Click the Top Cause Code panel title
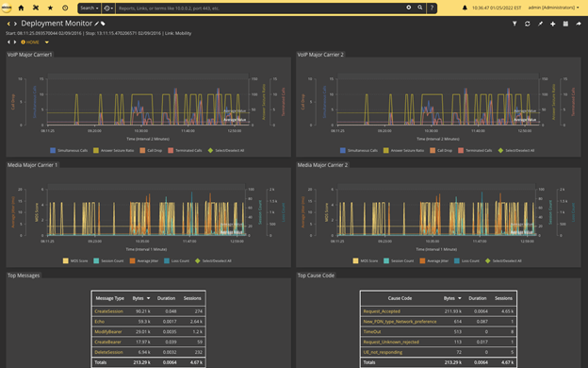The width and height of the screenshot is (588, 368). coord(316,276)
